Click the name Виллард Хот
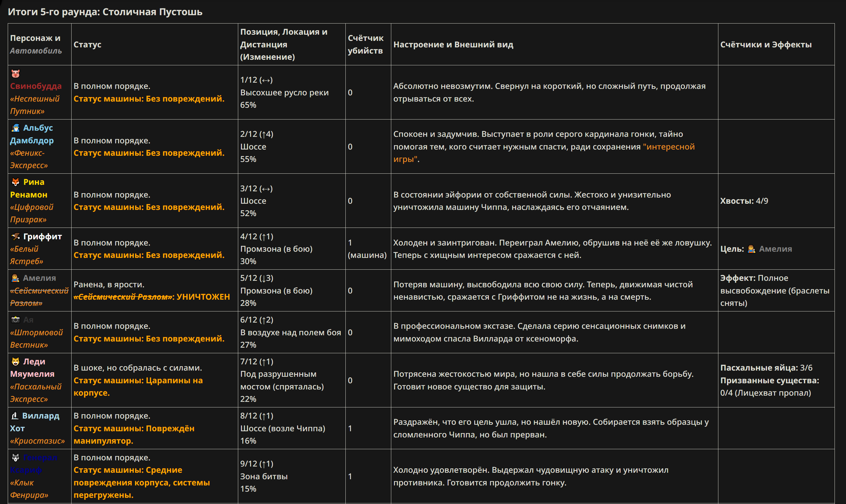Viewport: 846px width, 504px height. 35,422
